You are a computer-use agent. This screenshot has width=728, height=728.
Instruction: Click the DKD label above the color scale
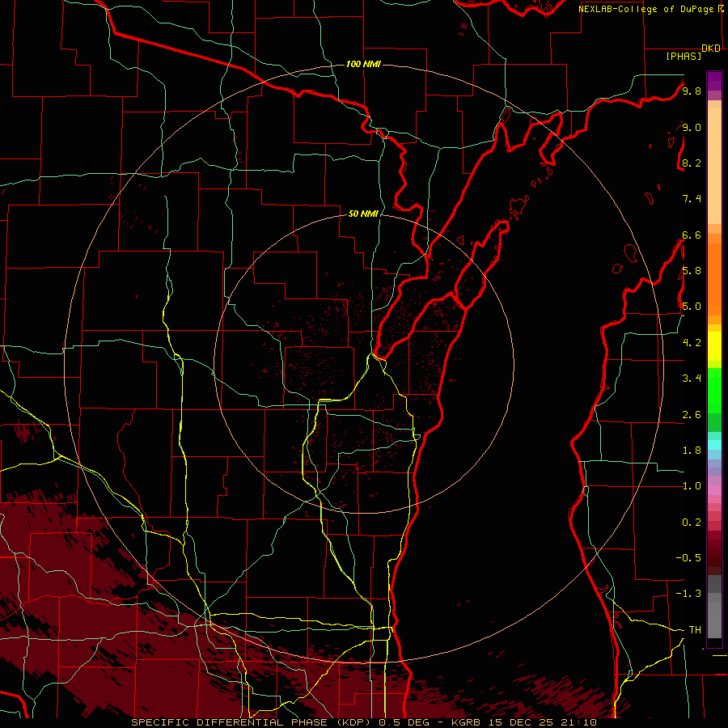[x=711, y=49]
